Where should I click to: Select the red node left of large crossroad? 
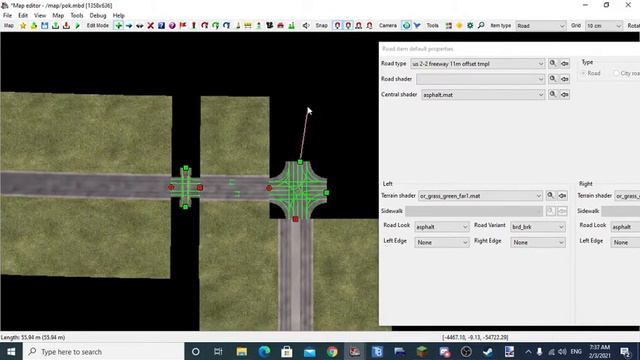point(269,188)
